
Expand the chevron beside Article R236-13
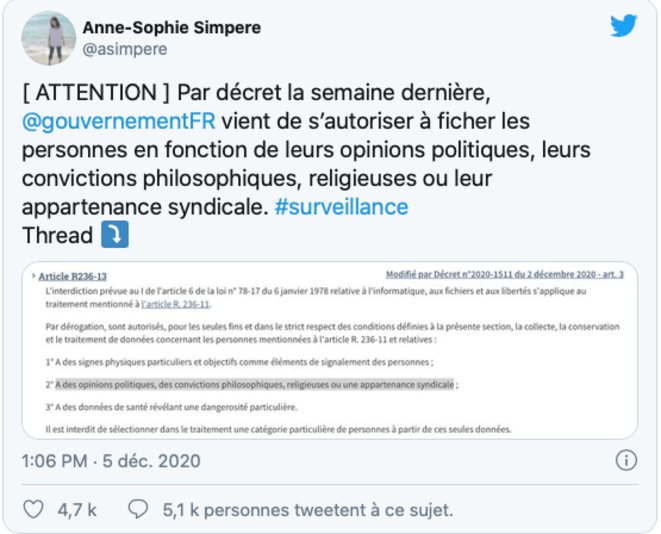pyautogui.click(x=34, y=275)
